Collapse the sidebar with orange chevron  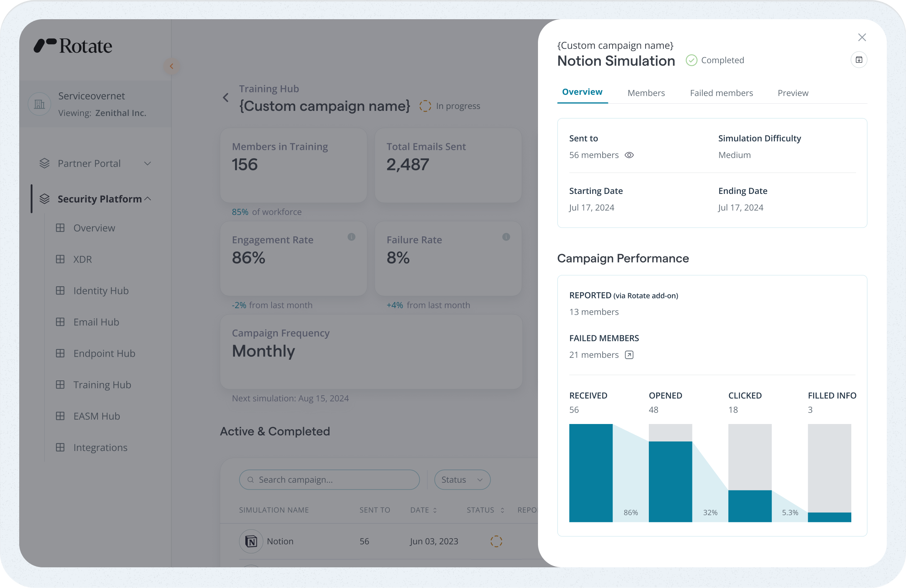(x=172, y=66)
